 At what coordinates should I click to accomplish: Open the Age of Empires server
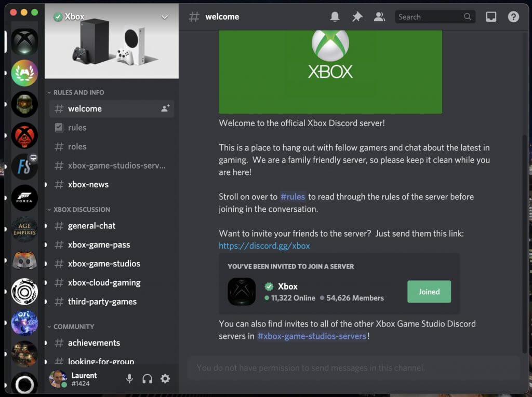click(x=24, y=229)
